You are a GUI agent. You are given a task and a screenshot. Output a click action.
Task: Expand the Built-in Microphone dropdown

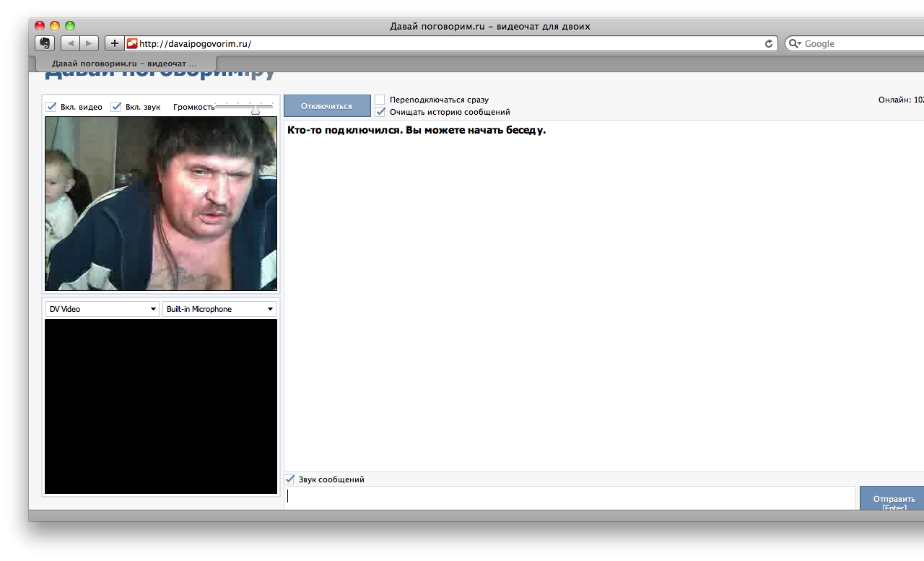point(219,309)
